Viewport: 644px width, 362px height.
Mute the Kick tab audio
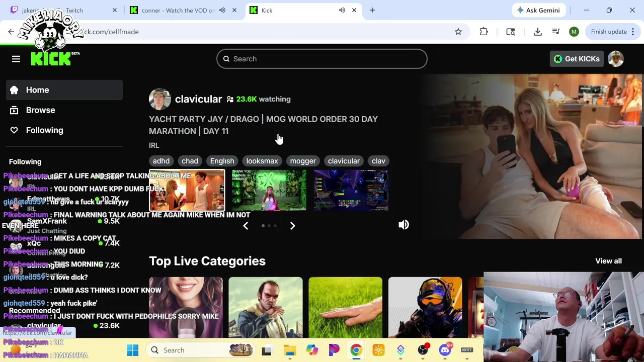pos(342,10)
